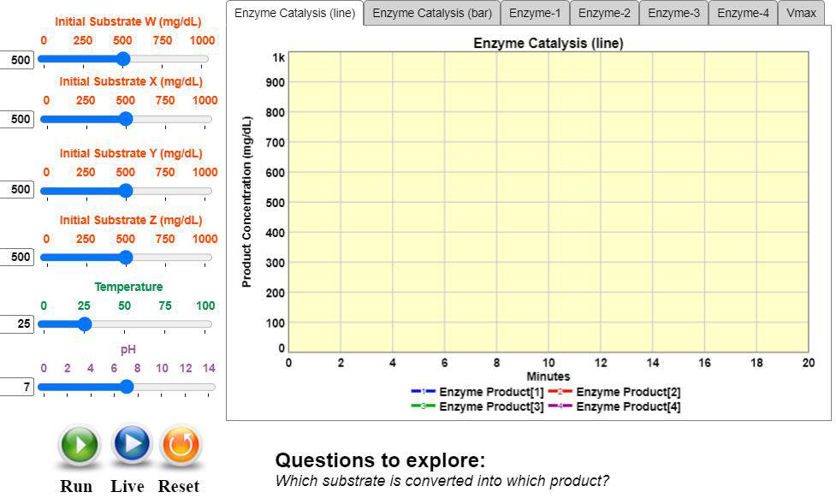
Task: Click the Initial Substrate X slider handle
Action: (126, 119)
